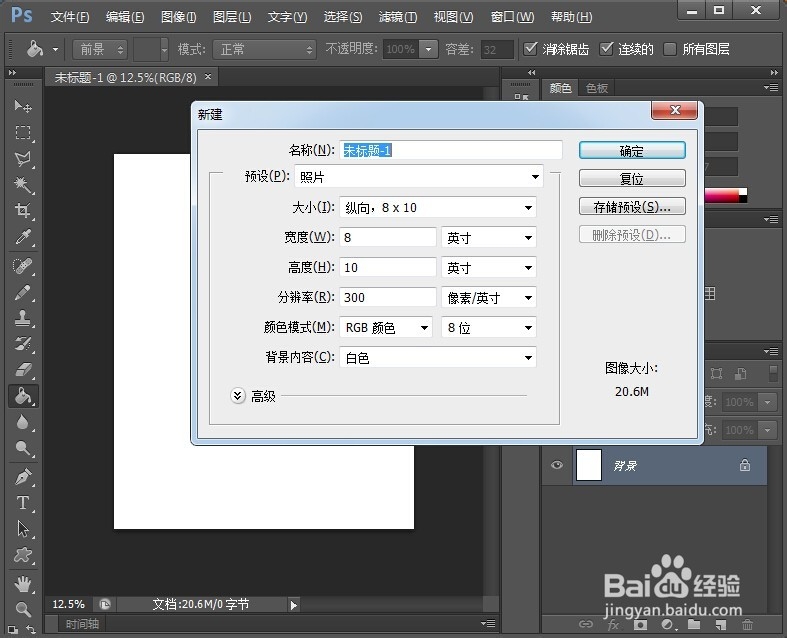Click the link layers icon
Screen dimensions: 787x638
(x=586, y=624)
